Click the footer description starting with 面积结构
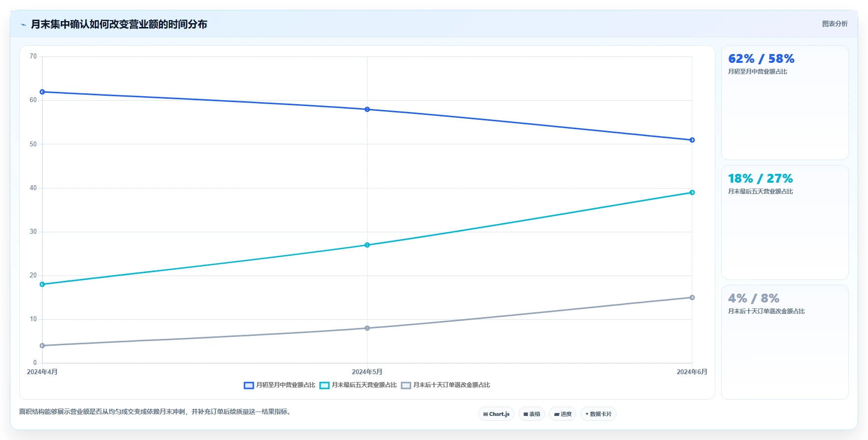Viewport: 868px width, 440px height. tap(156, 412)
